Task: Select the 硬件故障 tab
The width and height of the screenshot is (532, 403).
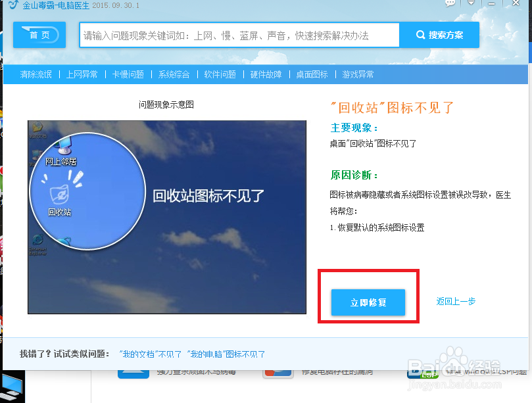Action: (x=266, y=74)
